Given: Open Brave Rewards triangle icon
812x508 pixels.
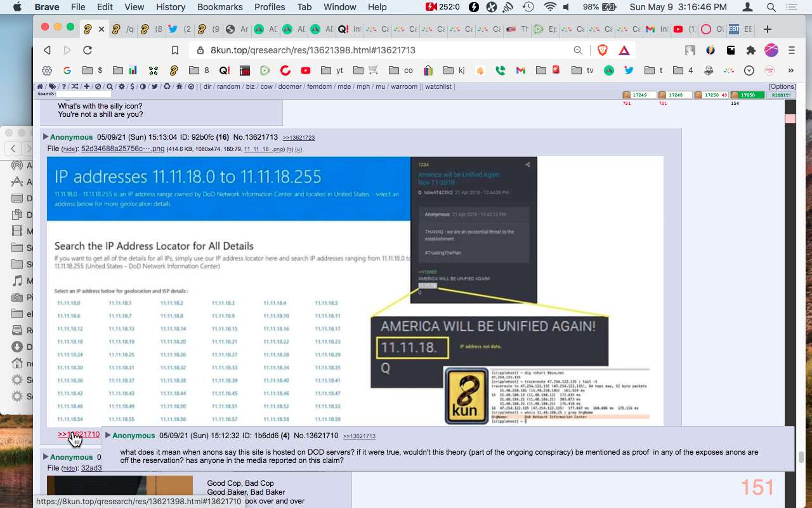Looking at the screenshot, I should pyautogui.click(x=624, y=50).
